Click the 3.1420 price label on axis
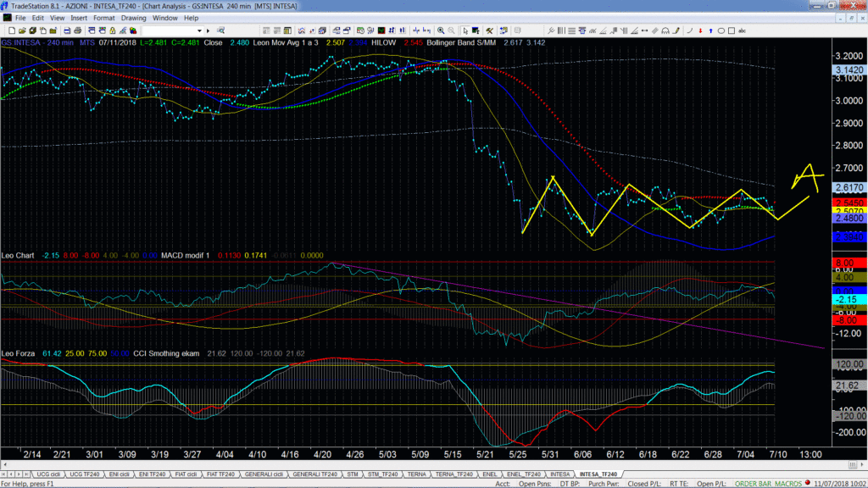The height and width of the screenshot is (488, 868). pyautogui.click(x=849, y=70)
